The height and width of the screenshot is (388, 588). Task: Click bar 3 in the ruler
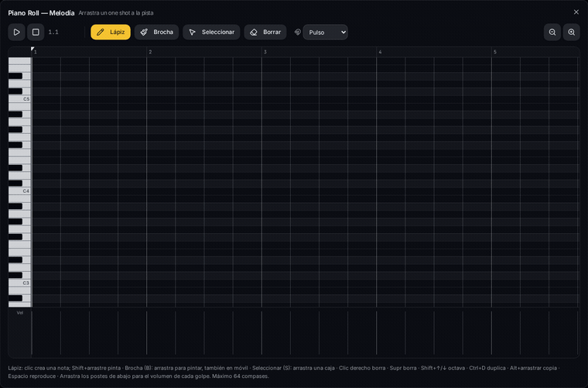coord(265,52)
